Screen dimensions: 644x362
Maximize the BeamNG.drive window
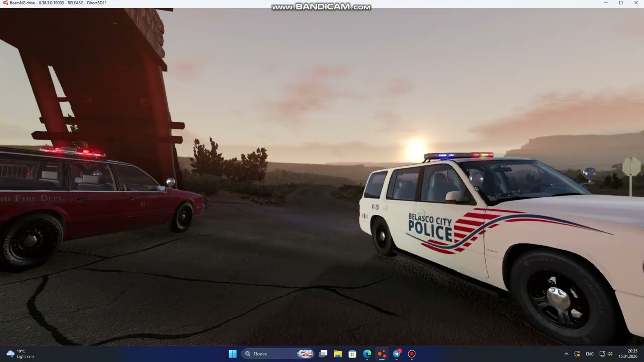coord(621,3)
